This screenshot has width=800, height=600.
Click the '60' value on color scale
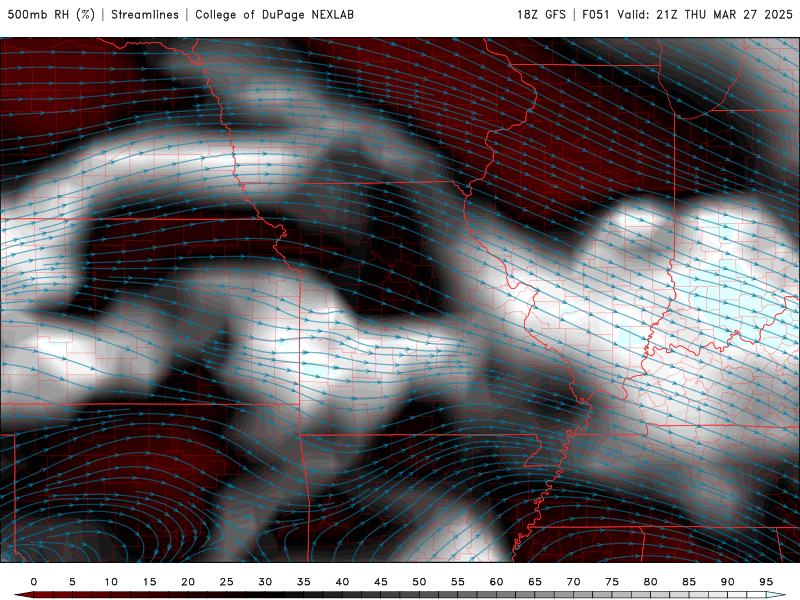point(496,582)
